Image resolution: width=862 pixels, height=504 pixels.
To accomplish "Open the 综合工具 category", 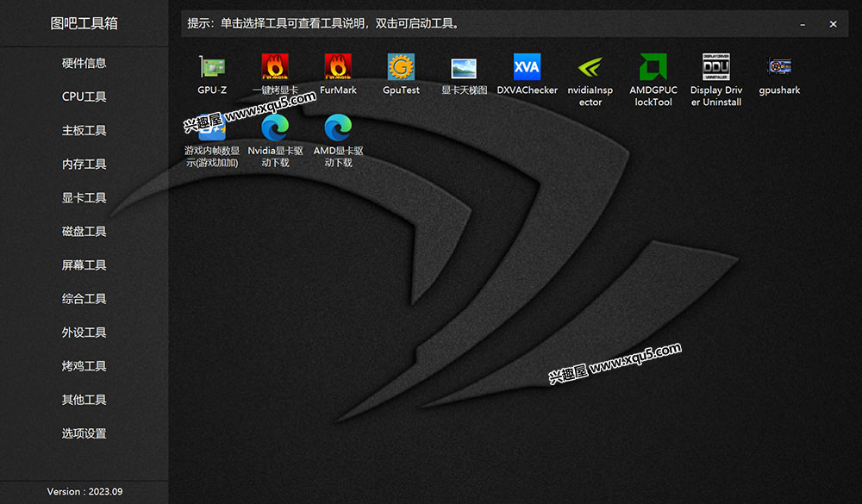I will click(x=84, y=299).
